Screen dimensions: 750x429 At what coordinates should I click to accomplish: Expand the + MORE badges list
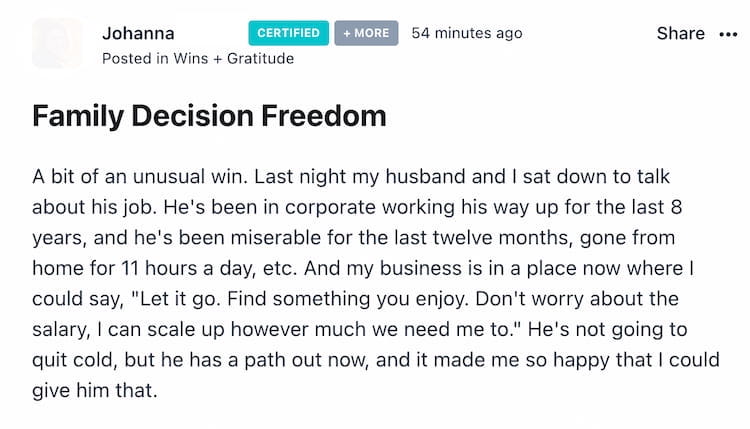click(366, 33)
